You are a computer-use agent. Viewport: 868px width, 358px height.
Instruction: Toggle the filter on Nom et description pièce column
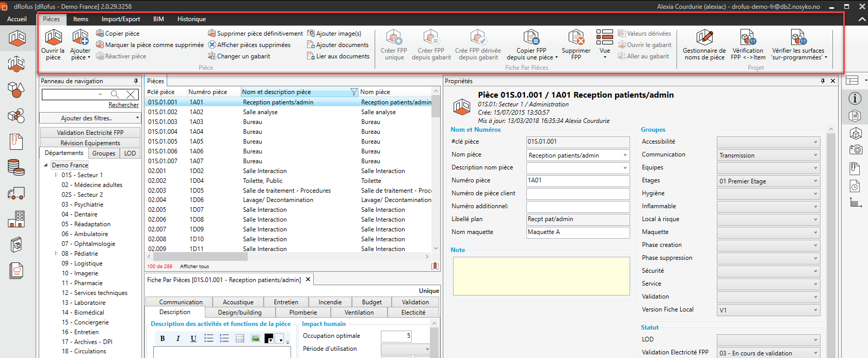(353, 92)
